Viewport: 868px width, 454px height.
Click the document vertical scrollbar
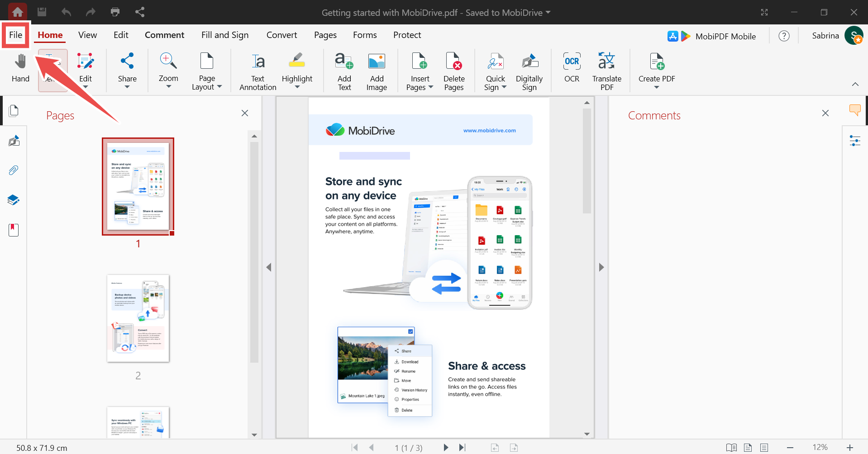coord(587,161)
